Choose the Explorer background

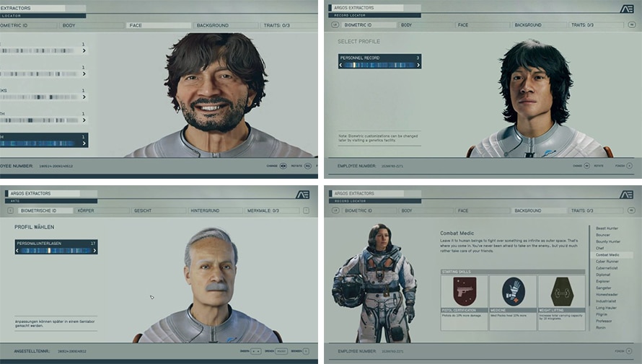click(x=603, y=281)
